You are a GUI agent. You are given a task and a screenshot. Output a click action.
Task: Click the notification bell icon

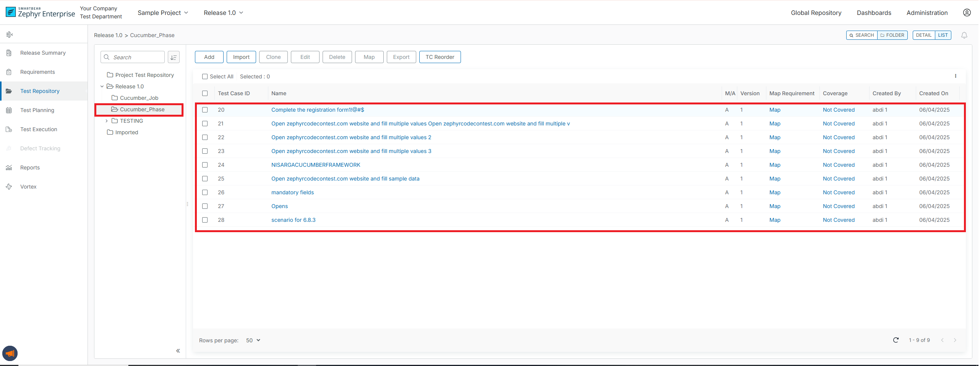point(964,35)
